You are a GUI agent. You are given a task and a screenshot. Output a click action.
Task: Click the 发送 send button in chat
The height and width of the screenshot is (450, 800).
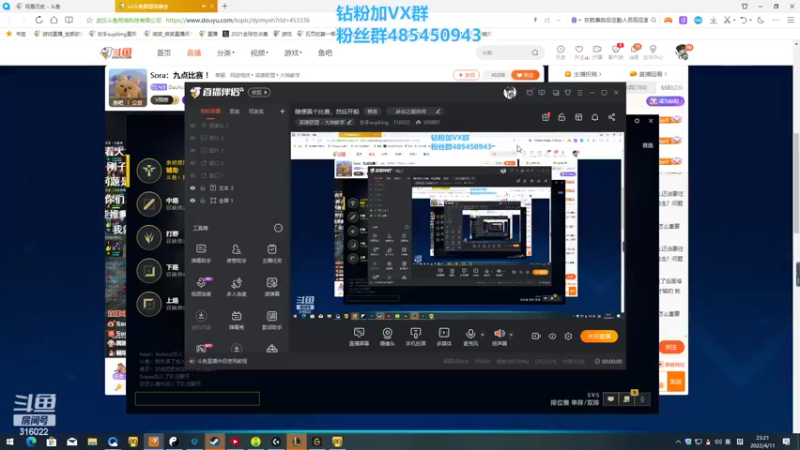pyautogui.click(x=676, y=382)
